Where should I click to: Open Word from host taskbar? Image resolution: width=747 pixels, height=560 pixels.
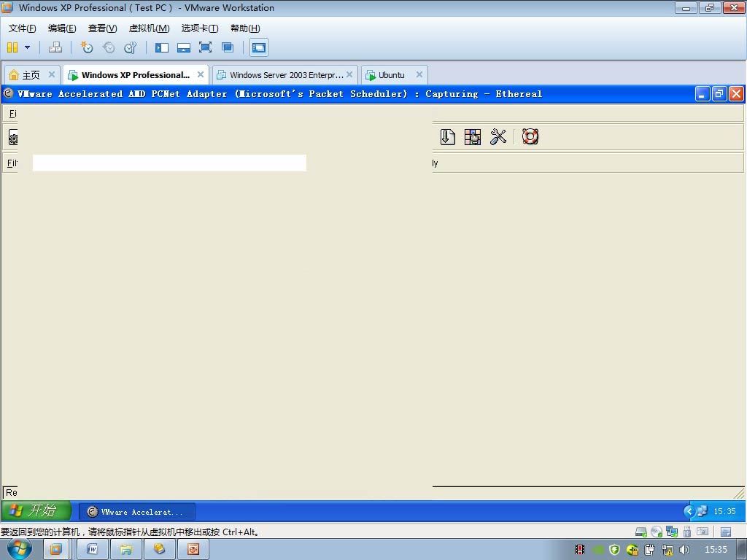coord(93,550)
